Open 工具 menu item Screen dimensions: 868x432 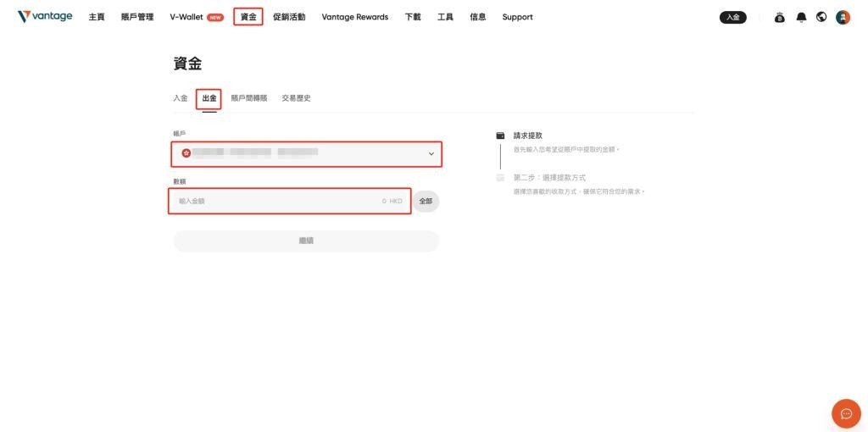446,17
